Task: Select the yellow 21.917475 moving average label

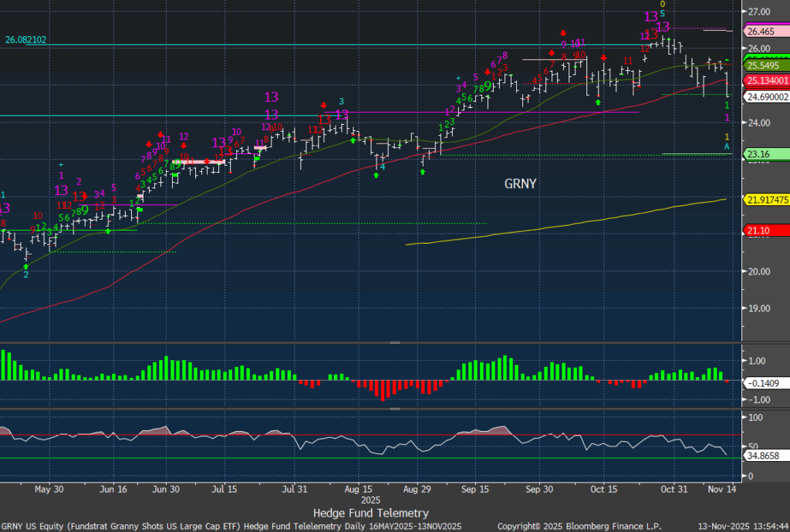Action: click(766, 200)
